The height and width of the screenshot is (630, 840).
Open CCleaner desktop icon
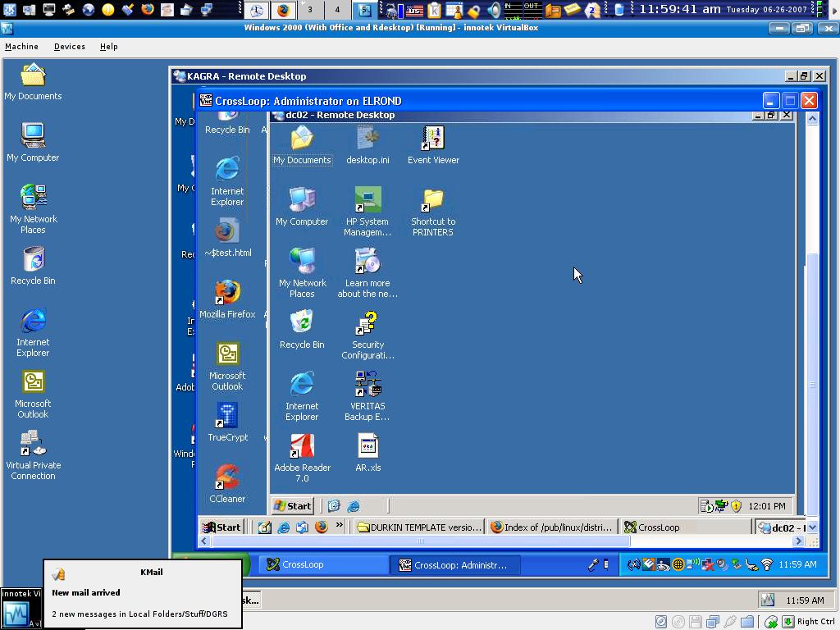(227, 477)
